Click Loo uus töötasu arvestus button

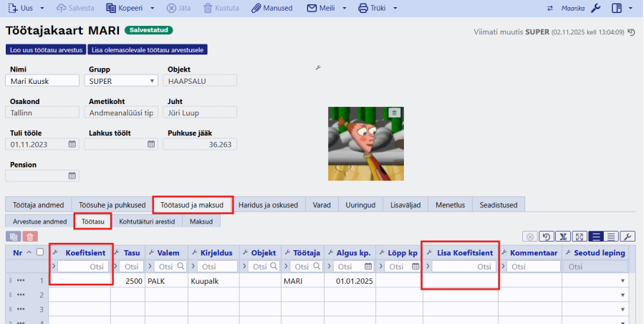(45, 50)
